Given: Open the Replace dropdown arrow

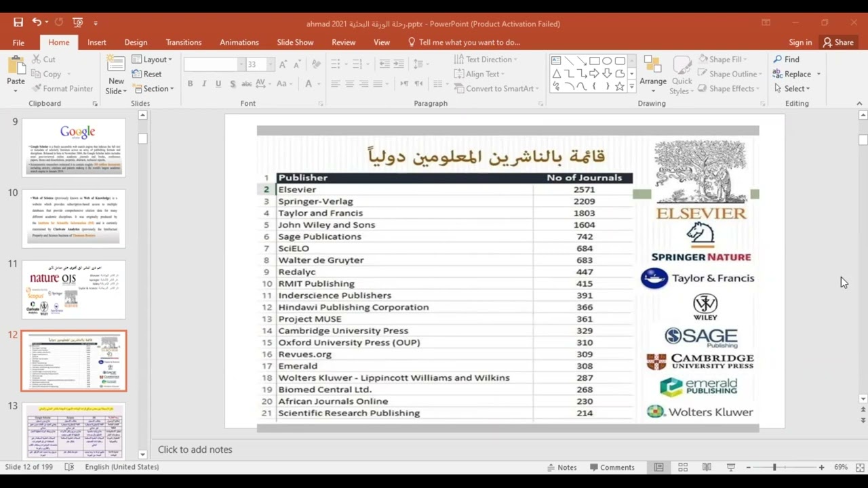Looking at the screenshot, I should coord(818,74).
